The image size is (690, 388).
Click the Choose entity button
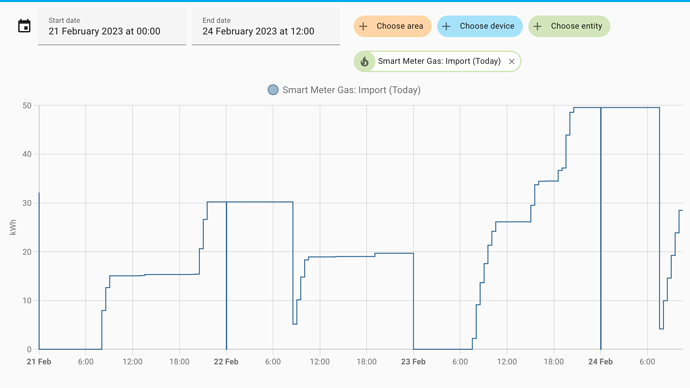click(x=569, y=26)
